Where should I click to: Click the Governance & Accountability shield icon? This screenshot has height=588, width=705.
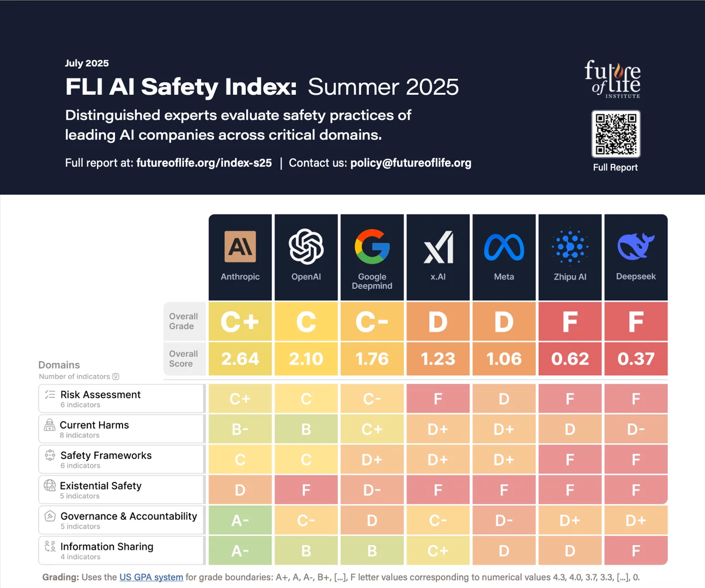tap(50, 516)
